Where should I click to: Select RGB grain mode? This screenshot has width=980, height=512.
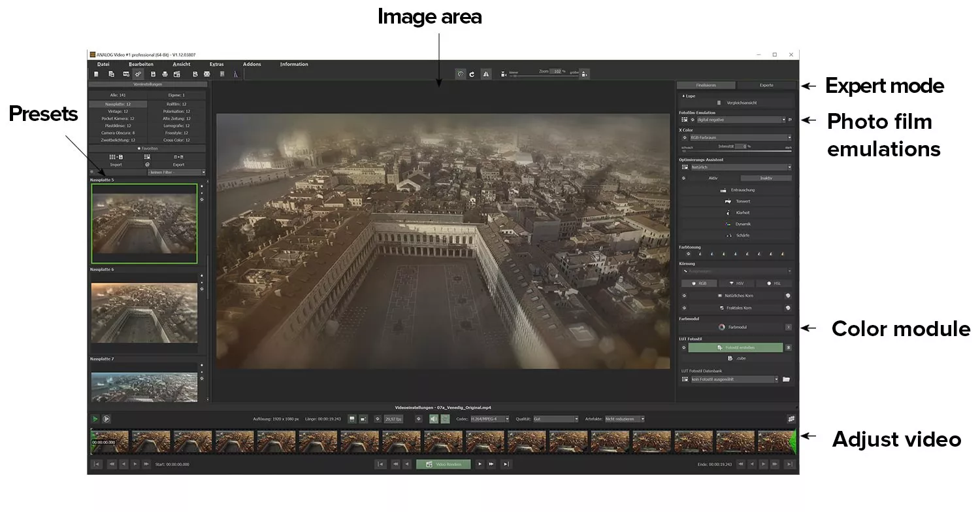click(x=698, y=284)
